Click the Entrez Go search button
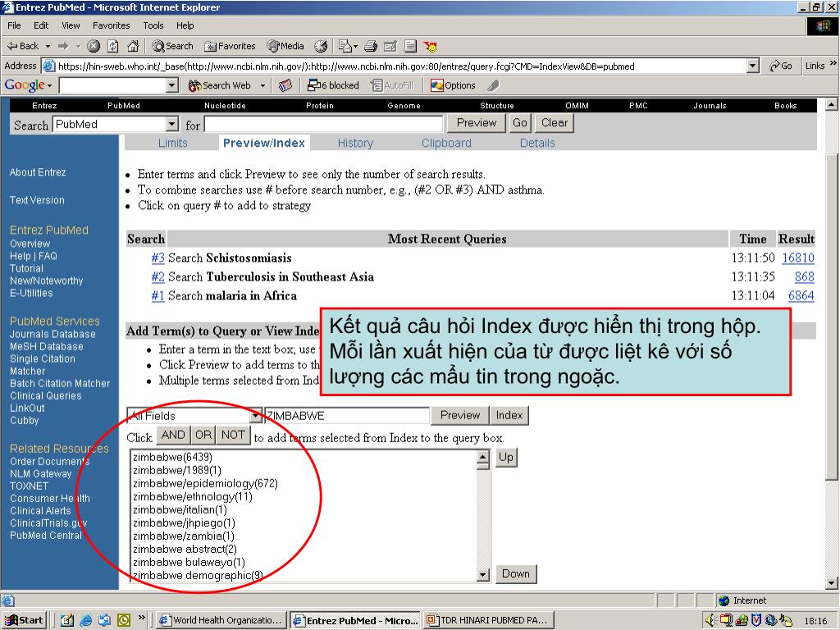 click(x=519, y=123)
